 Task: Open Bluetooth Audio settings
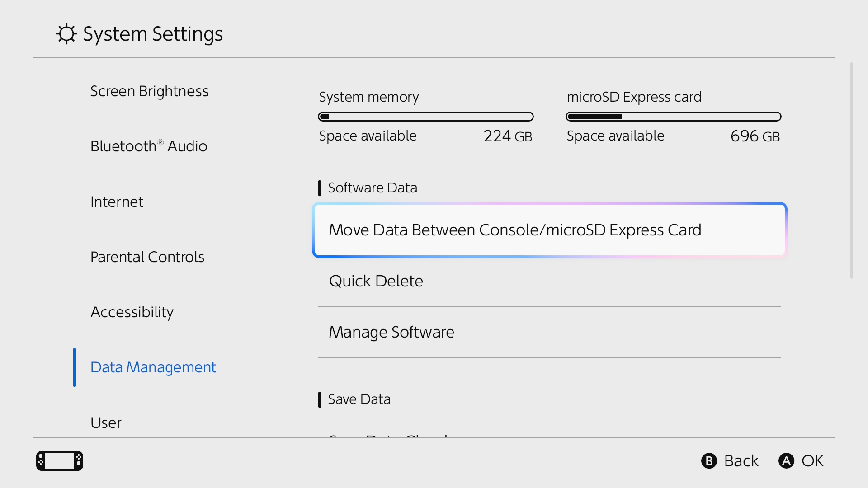tap(149, 146)
